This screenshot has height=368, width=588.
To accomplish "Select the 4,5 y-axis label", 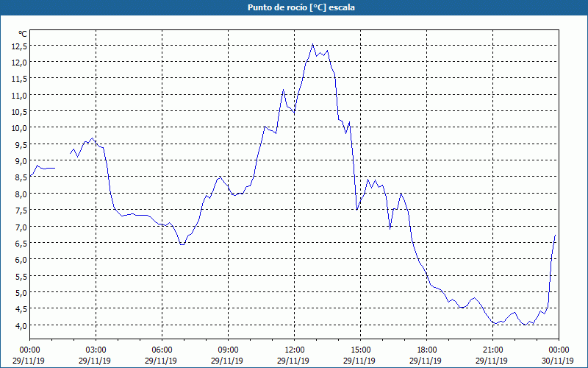I will (x=21, y=309).
